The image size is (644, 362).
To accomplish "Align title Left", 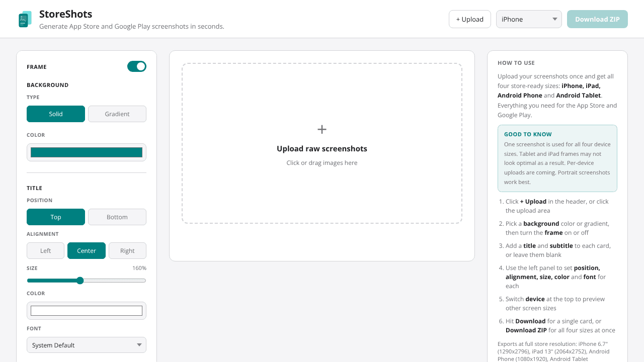I will pyautogui.click(x=46, y=251).
